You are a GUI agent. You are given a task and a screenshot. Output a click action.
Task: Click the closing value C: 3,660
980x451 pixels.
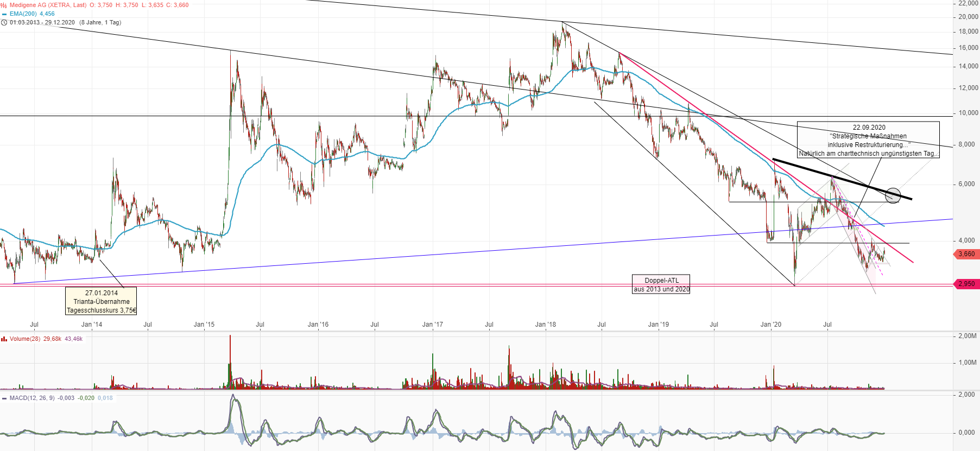(x=178, y=5)
